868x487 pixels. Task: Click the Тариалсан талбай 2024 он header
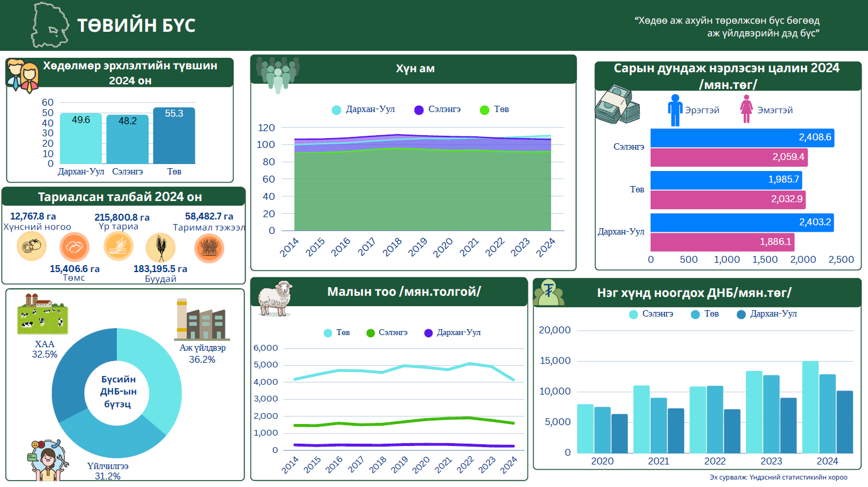pos(120,197)
